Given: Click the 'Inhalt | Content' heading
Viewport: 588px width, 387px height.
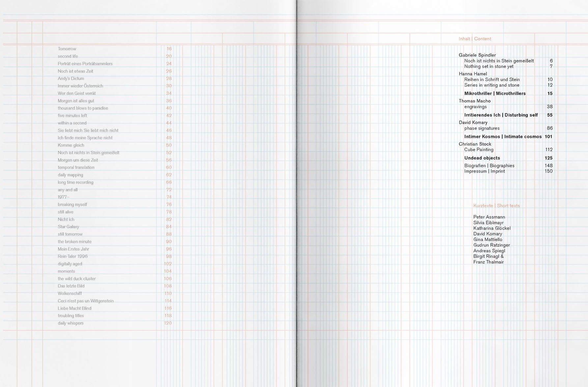Looking at the screenshot, I should click(x=475, y=39).
